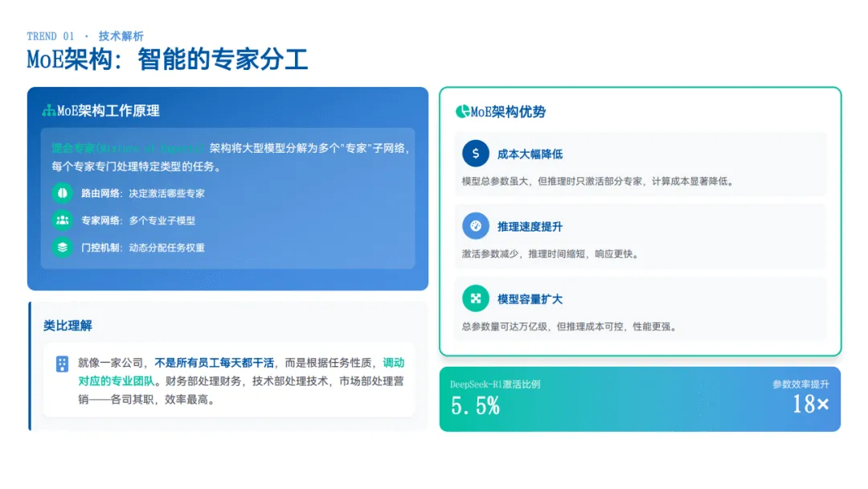Click the expand arrows icon for 模型容量扩大
Viewport: 868px width, 489px height.
click(x=476, y=298)
